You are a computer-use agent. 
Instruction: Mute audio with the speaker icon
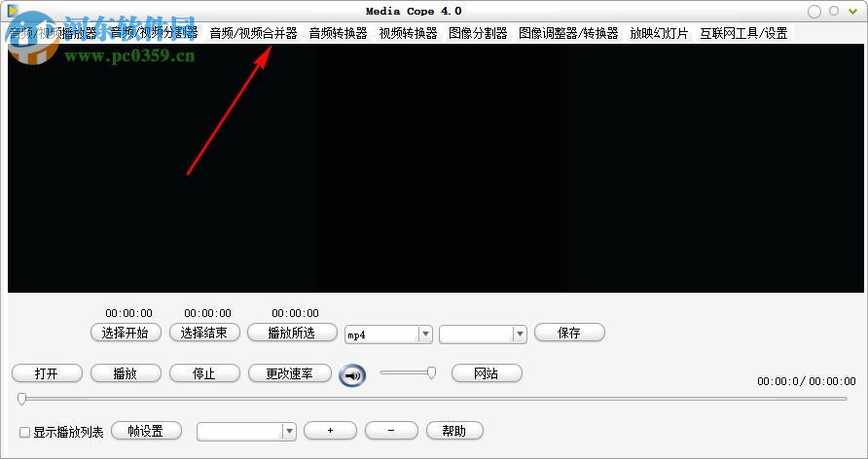click(352, 375)
